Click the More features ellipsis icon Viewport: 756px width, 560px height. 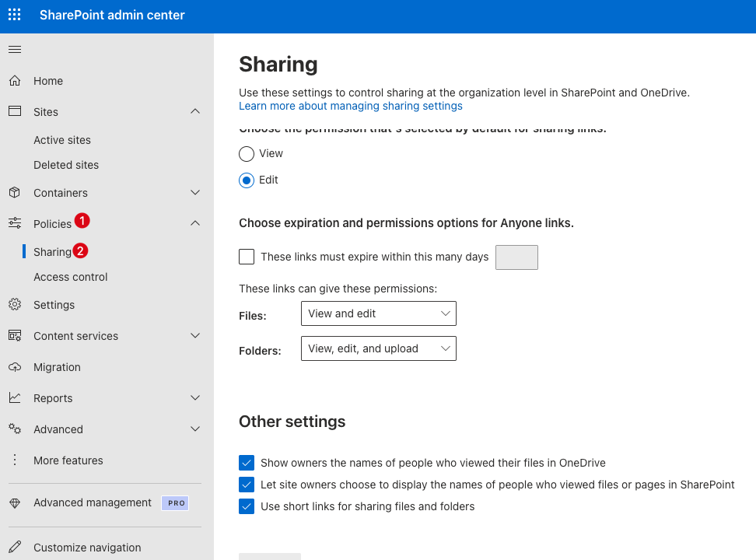[15, 460]
